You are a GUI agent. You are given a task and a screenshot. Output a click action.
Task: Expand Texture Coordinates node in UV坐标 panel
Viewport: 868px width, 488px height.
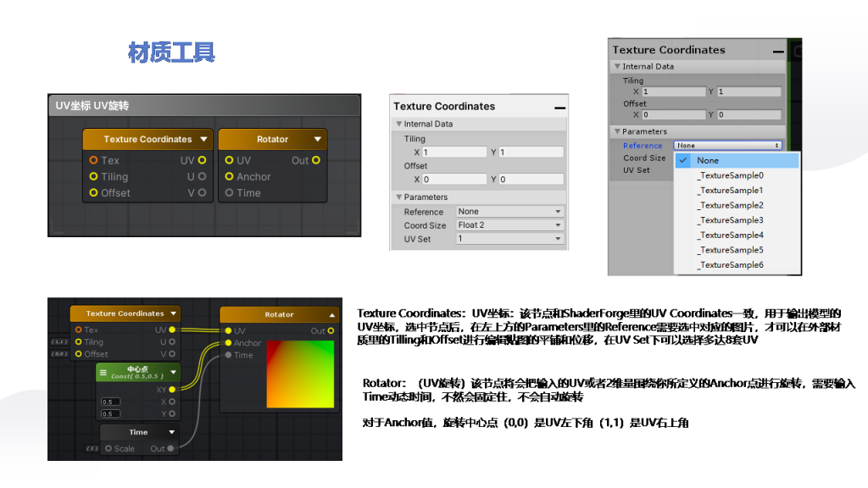pos(203,139)
